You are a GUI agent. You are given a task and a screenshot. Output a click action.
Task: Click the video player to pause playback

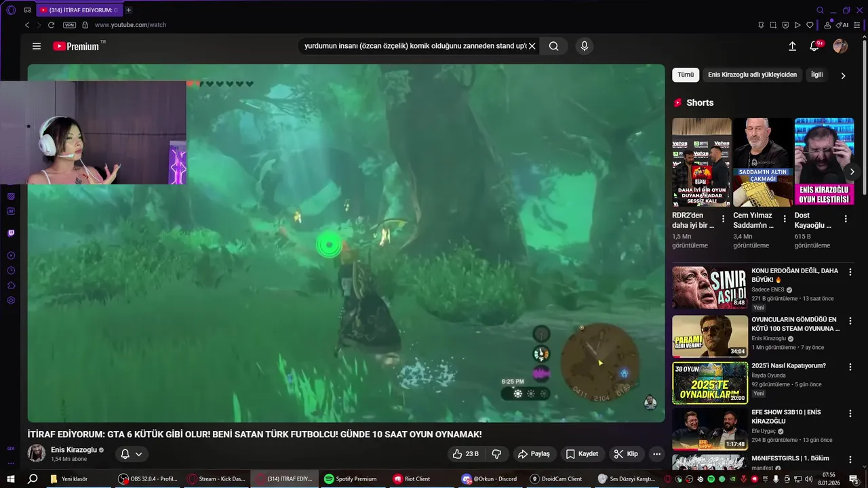pos(346,243)
